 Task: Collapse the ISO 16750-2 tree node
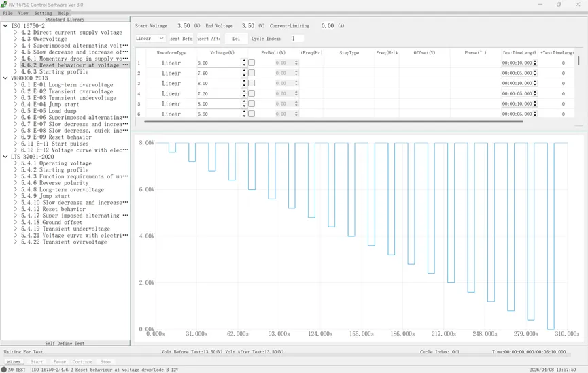5,26
